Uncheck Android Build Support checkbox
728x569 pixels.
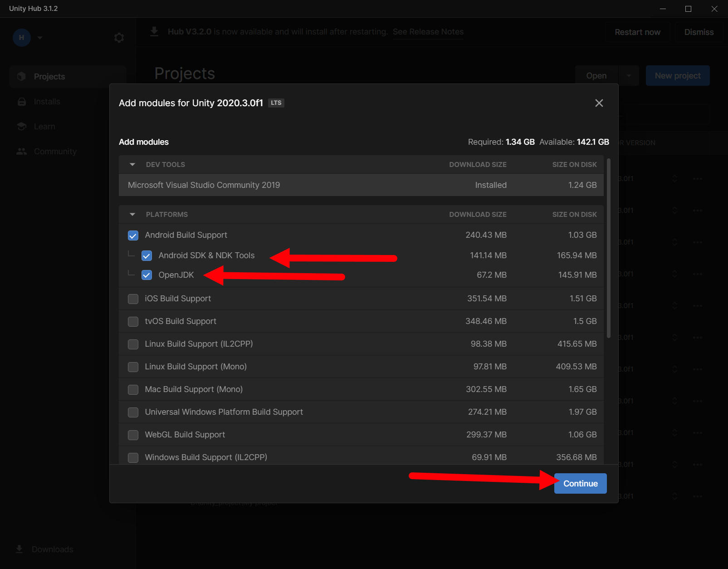click(133, 235)
